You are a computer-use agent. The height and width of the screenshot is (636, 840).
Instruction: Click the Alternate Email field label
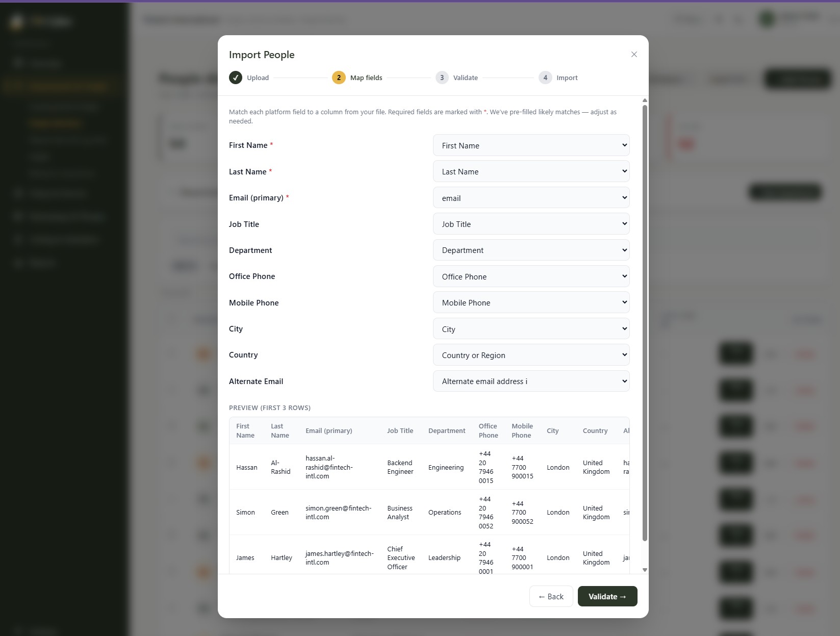coord(256,381)
